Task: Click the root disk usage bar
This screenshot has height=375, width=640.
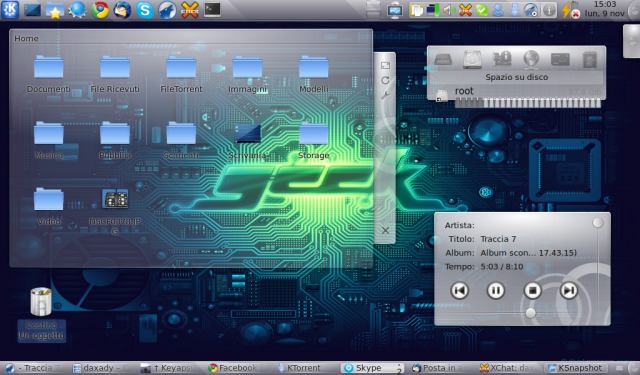Action: point(527,103)
